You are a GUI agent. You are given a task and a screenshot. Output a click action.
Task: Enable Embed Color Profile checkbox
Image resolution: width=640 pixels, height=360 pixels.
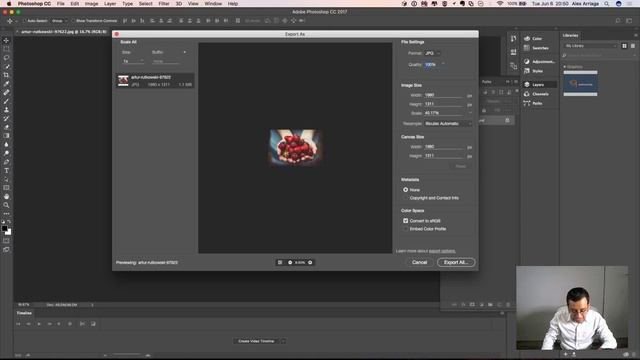(406, 229)
